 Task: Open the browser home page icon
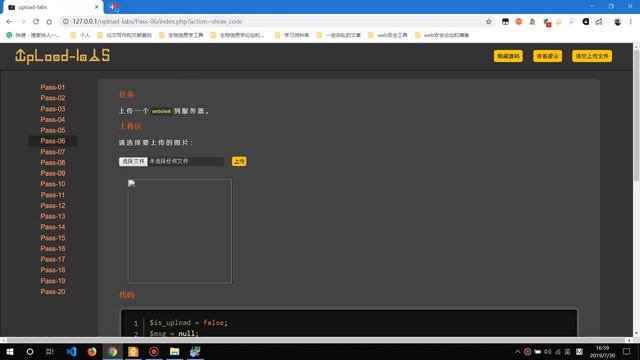[x=49, y=22]
